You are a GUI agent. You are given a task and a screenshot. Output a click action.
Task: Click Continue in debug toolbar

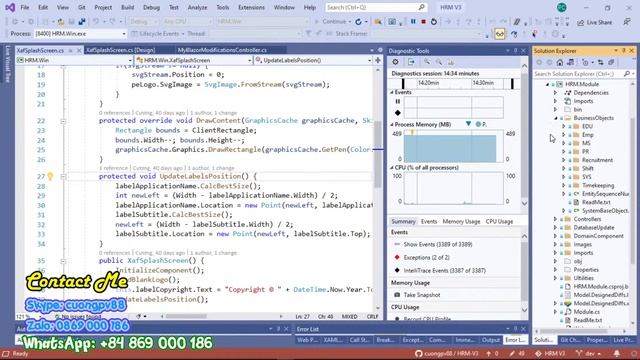(x=333, y=22)
